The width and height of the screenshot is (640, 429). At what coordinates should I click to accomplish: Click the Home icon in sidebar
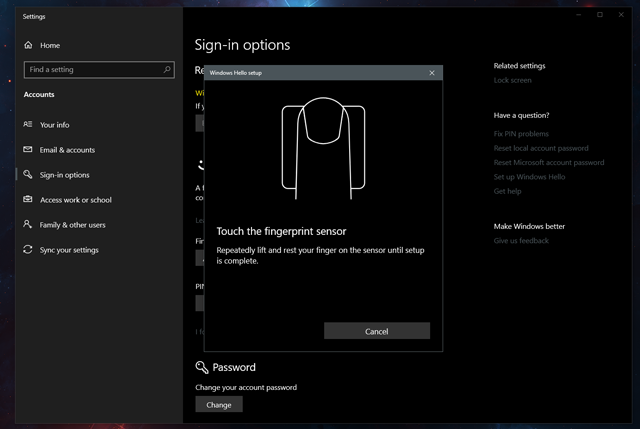point(28,45)
